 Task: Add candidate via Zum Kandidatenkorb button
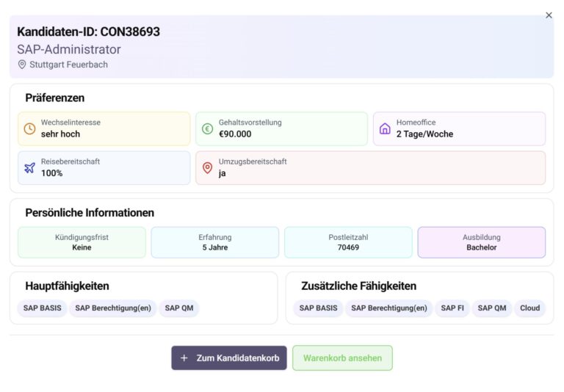[x=229, y=358]
